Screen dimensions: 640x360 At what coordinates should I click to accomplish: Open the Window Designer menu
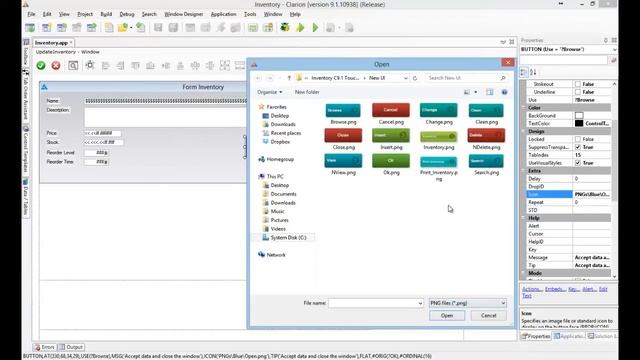(184, 14)
